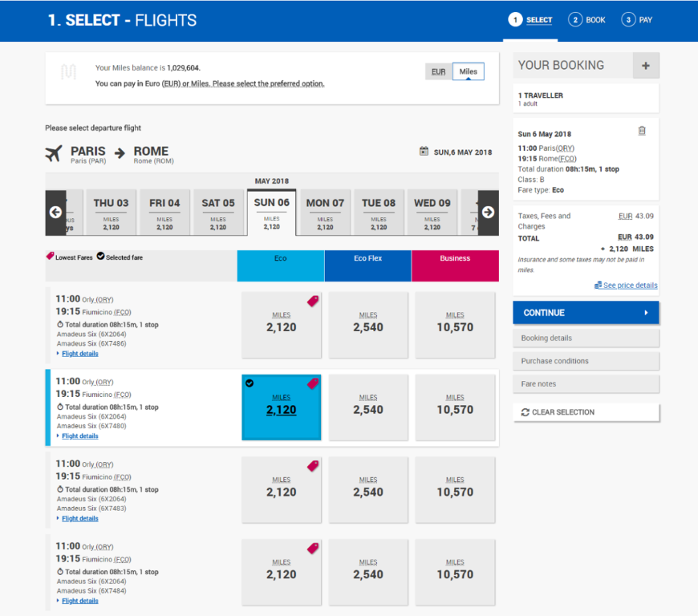The width and height of the screenshot is (698, 616).
Task: Click the trash icon to delete booked flight
Action: point(642,131)
